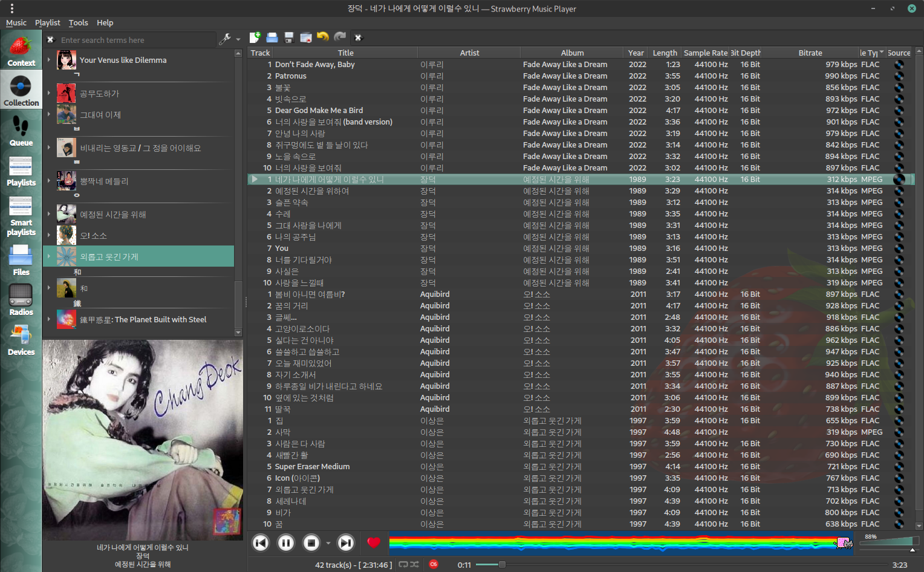Sort playlist by Sample Rate column
This screenshot has height=572, width=924.
tap(706, 53)
